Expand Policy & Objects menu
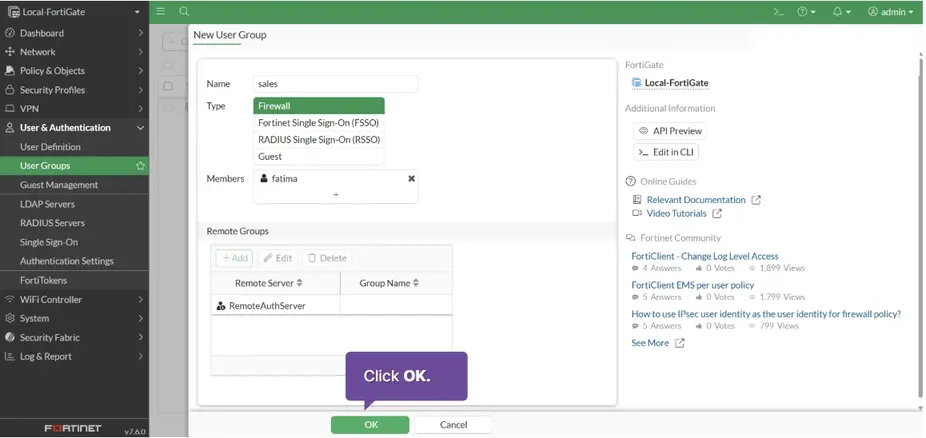The image size is (926, 438). pos(74,71)
